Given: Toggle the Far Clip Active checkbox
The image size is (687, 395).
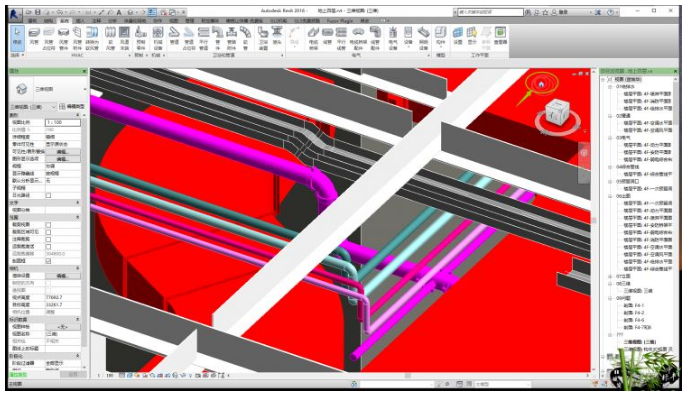Looking at the screenshot, I should click(x=48, y=247).
